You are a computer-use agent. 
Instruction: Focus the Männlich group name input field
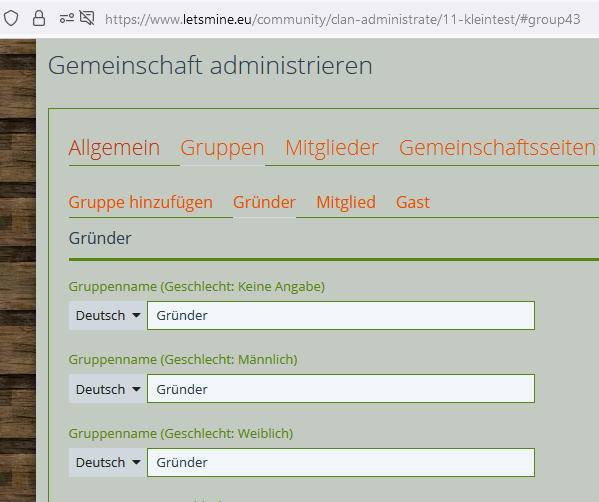click(x=341, y=389)
